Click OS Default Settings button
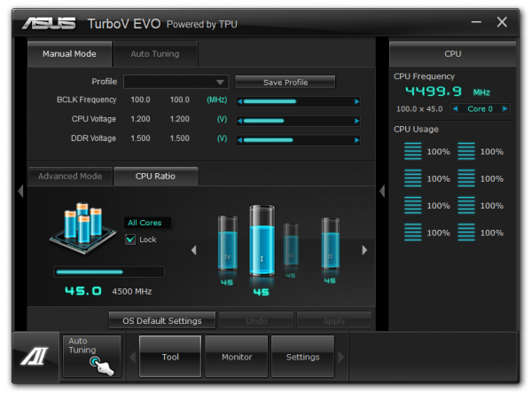Screen dimensions: 532x394 (162, 320)
